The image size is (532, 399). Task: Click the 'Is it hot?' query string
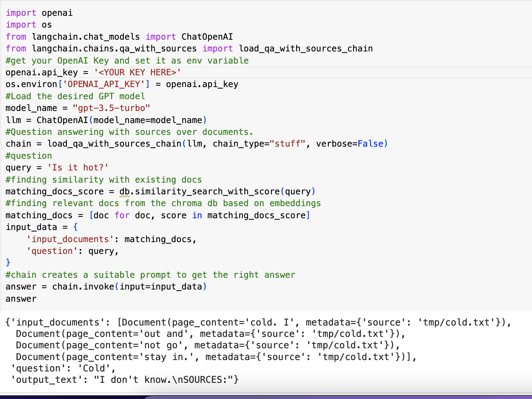click(x=78, y=168)
